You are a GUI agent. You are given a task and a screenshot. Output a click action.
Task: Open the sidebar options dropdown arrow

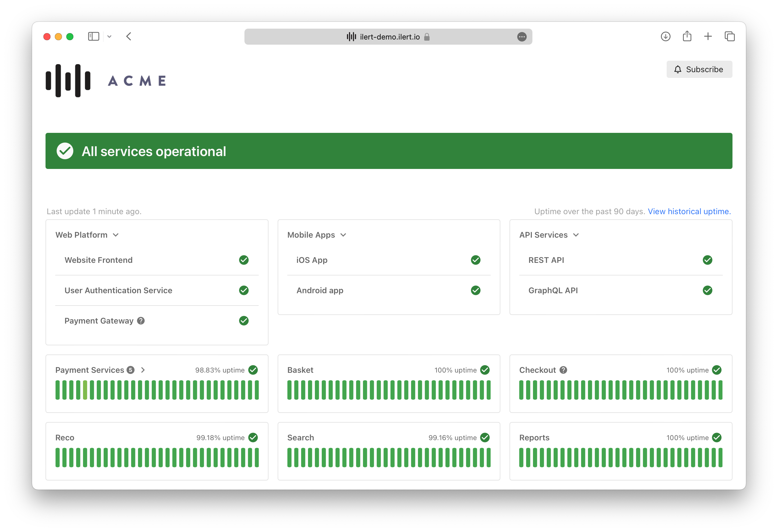click(x=109, y=36)
